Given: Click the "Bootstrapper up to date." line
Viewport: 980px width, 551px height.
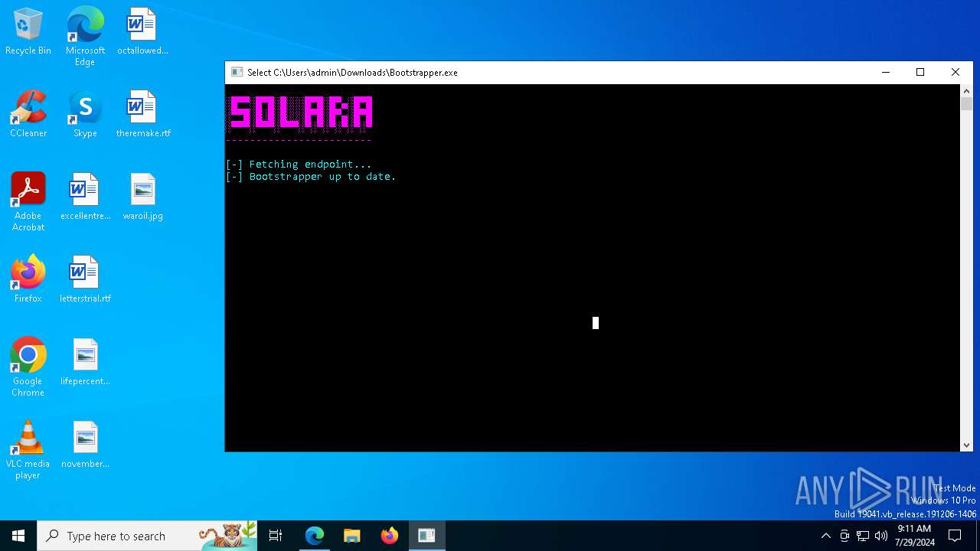Looking at the screenshot, I should point(311,176).
